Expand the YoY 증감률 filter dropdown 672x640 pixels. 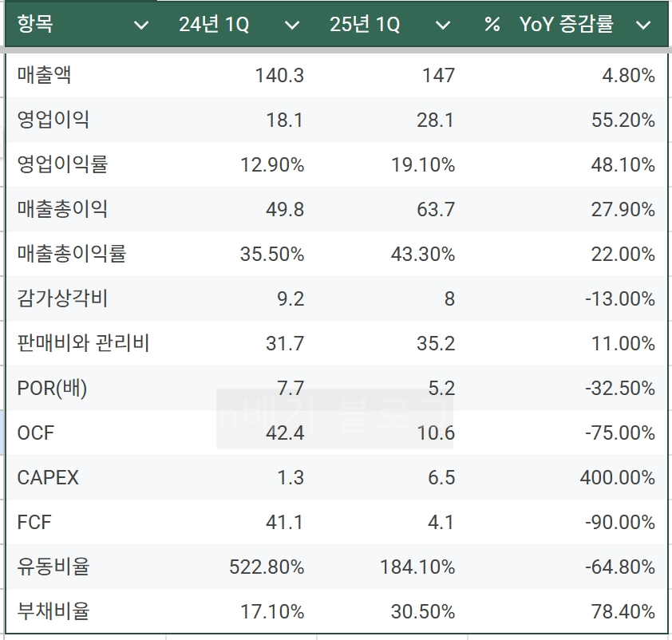coord(645,25)
